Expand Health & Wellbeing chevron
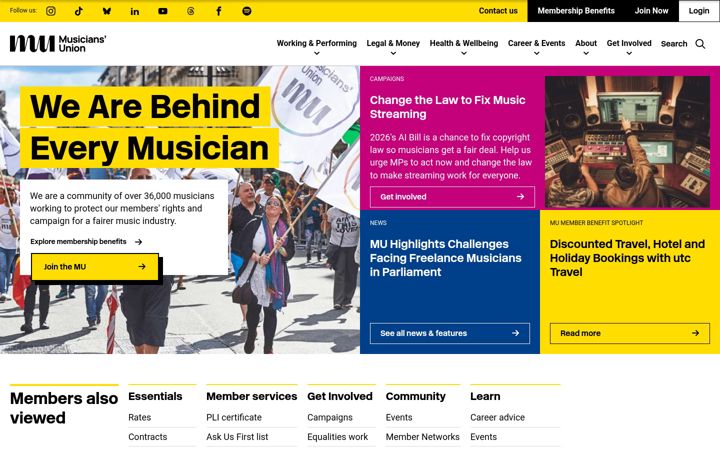Screen dimensions: 720x450 pyautogui.click(x=464, y=53)
